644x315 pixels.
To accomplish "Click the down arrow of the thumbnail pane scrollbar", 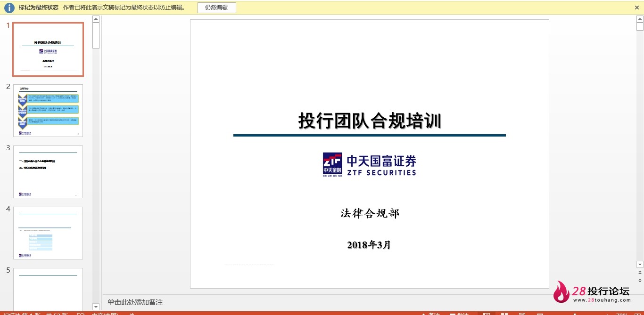I will [x=96, y=307].
